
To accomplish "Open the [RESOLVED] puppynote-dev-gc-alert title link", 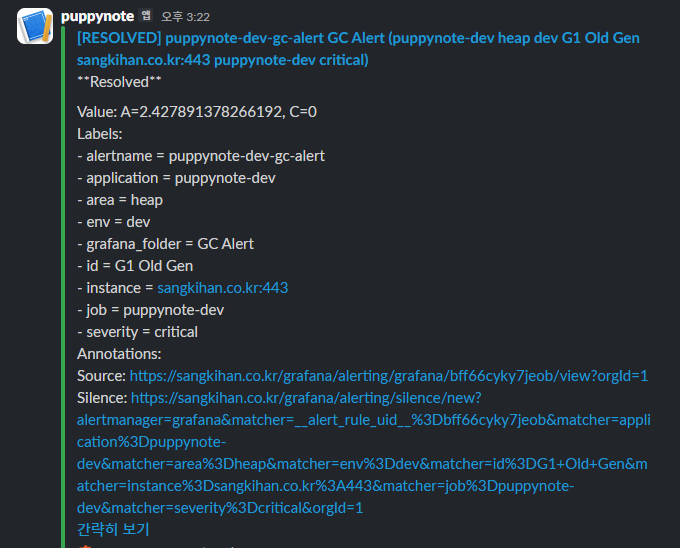I will click(x=358, y=49).
